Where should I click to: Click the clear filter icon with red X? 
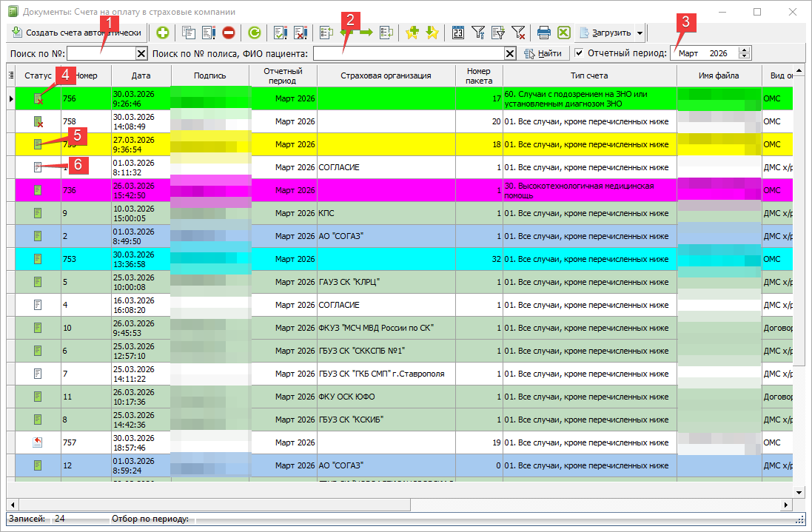coord(518,33)
